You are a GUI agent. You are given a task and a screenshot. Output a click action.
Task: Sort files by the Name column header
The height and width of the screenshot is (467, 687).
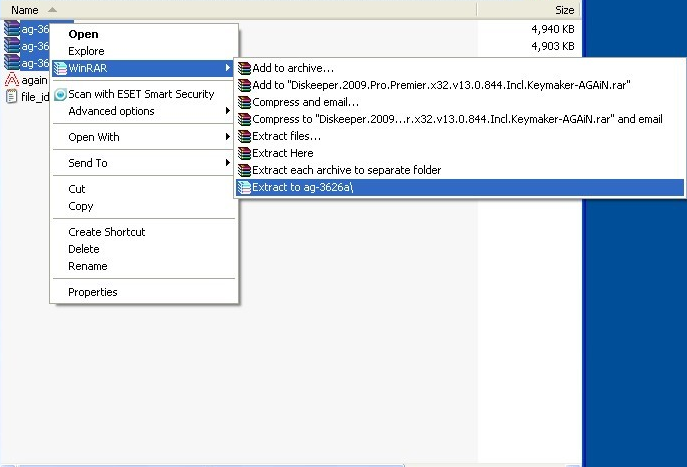coord(238,10)
